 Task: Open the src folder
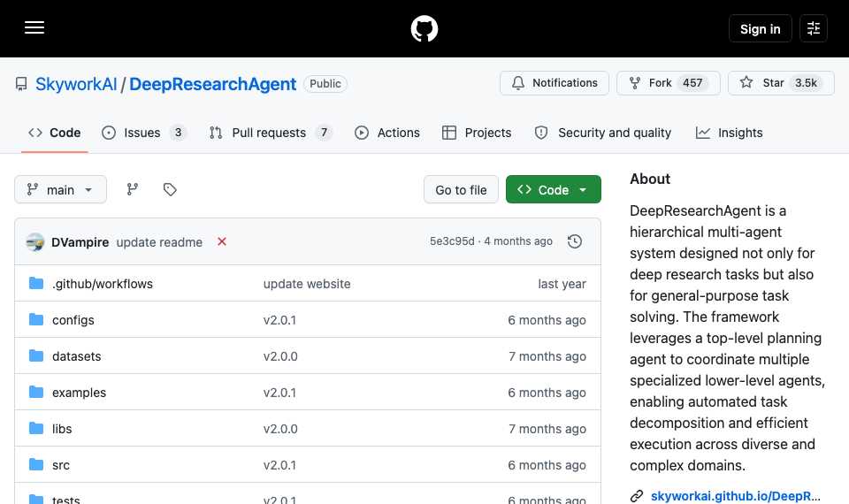[61, 465]
